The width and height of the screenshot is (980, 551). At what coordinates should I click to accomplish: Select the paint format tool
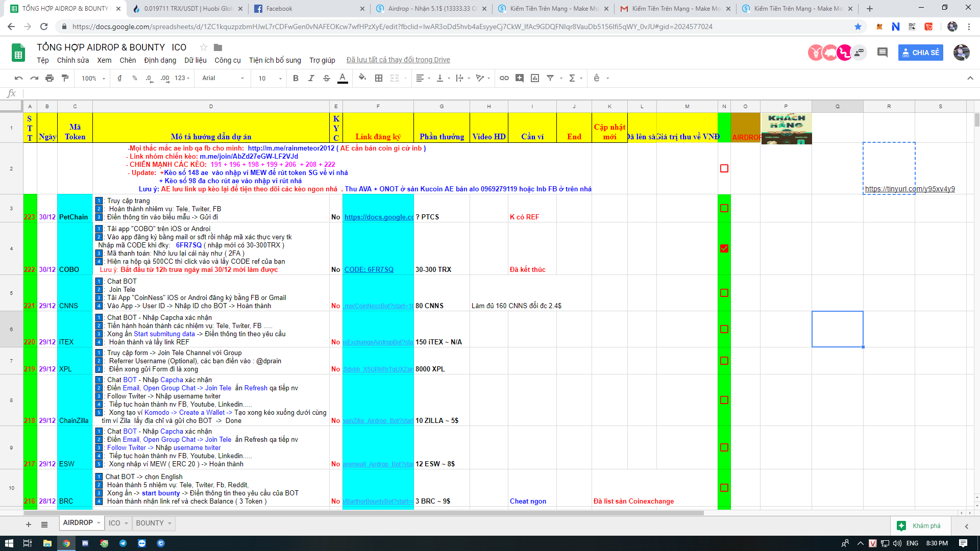65,78
